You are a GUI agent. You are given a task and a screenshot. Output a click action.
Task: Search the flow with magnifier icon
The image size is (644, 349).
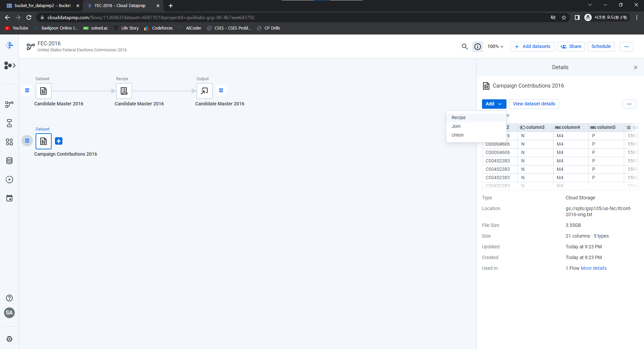tap(465, 47)
